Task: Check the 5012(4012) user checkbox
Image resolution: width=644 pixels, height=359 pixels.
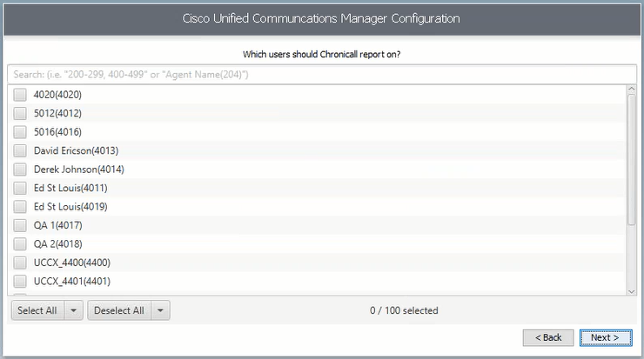Action: point(20,113)
